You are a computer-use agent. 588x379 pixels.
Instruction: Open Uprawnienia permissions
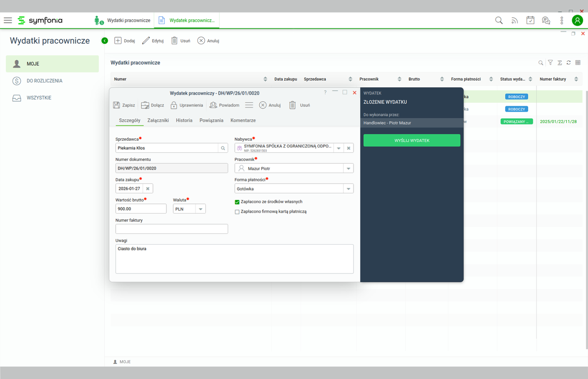point(186,105)
